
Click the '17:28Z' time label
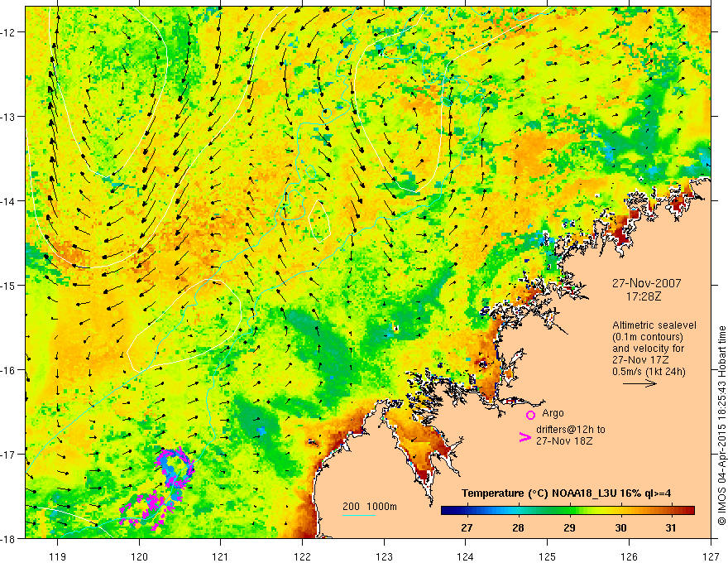click(643, 296)
